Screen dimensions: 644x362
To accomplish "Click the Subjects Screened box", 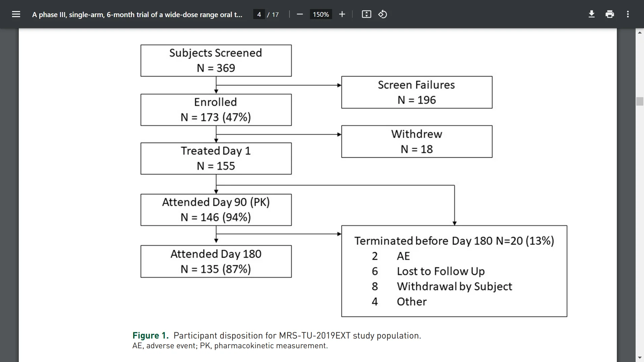I will (x=216, y=60).
